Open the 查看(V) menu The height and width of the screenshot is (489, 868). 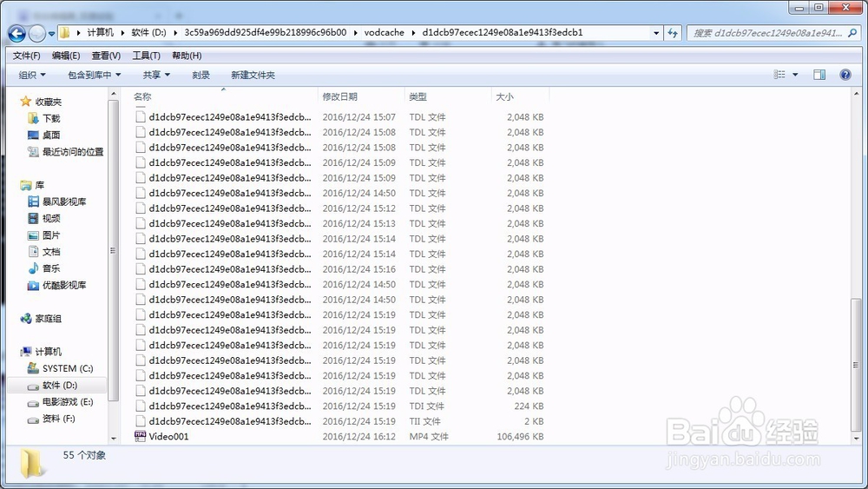click(106, 56)
